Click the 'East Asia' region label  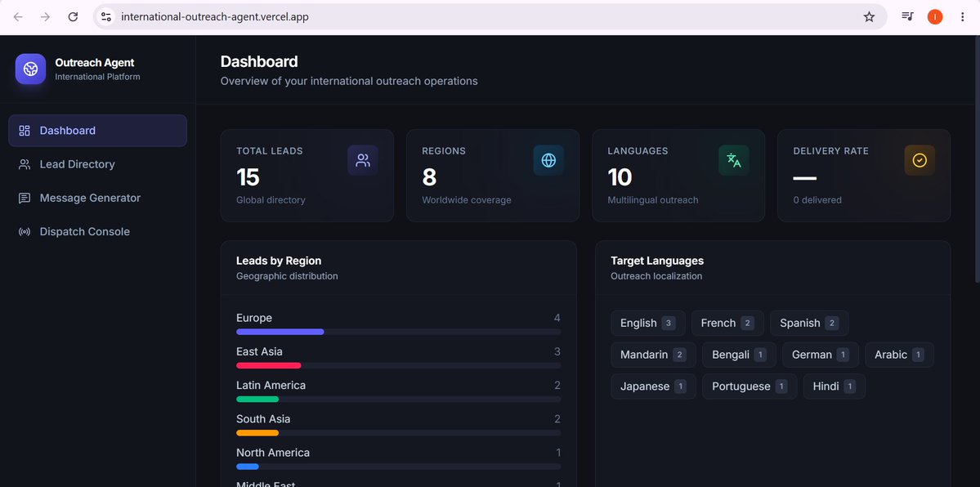point(259,352)
